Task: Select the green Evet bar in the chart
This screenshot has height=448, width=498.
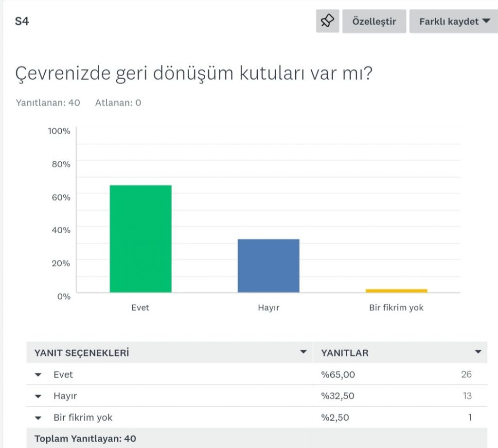Action: (141, 238)
